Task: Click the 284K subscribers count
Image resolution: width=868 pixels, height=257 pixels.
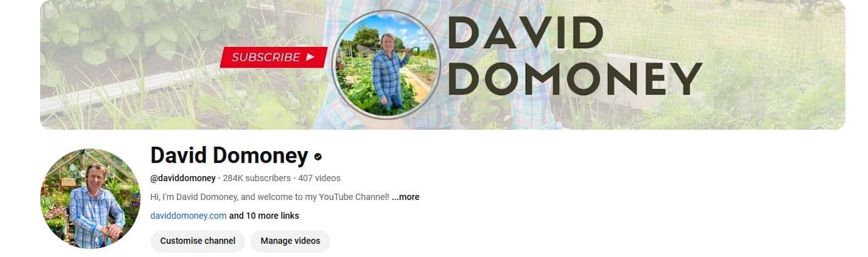Action: click(x=257, y=178)
